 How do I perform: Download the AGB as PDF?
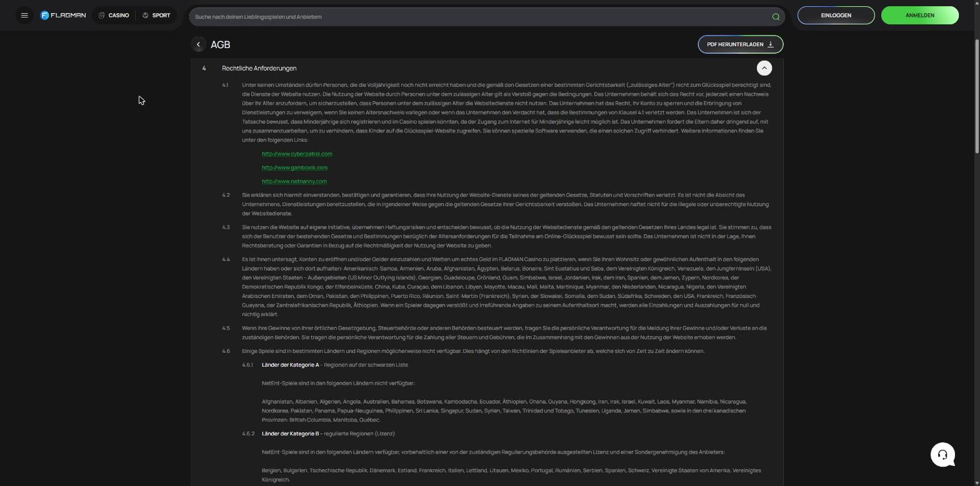[x=740, y=44]
